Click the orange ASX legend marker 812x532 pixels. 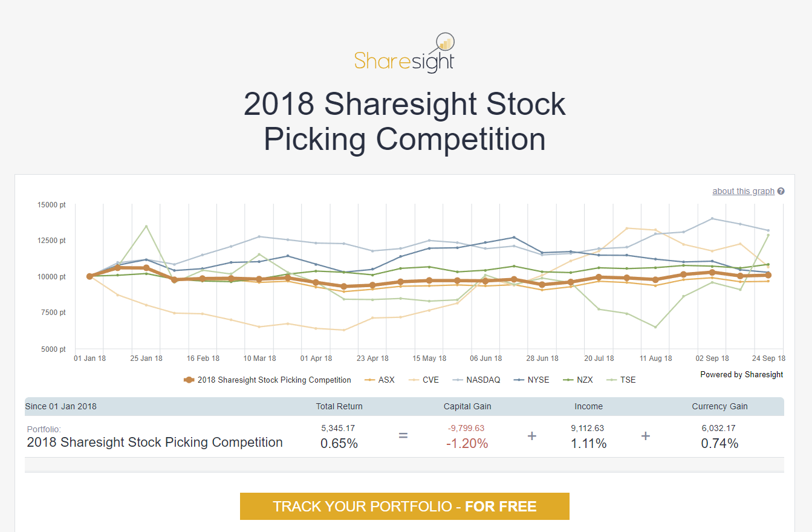pos(368,379)
